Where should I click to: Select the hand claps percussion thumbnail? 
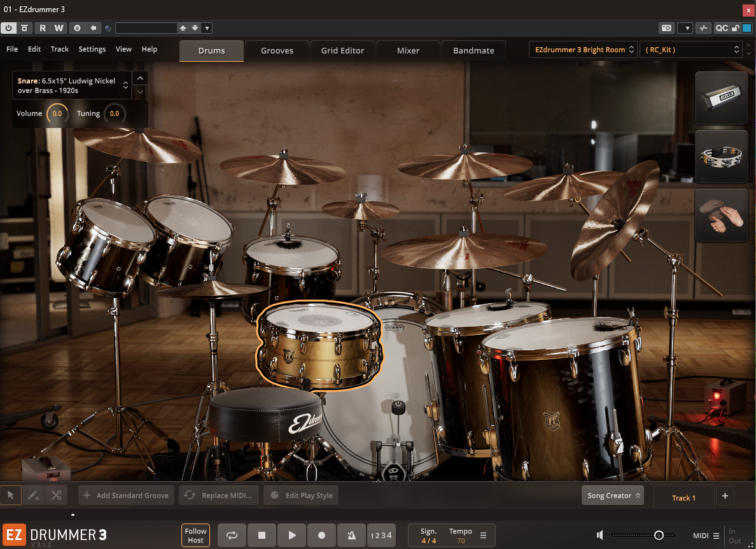[721, 215]
